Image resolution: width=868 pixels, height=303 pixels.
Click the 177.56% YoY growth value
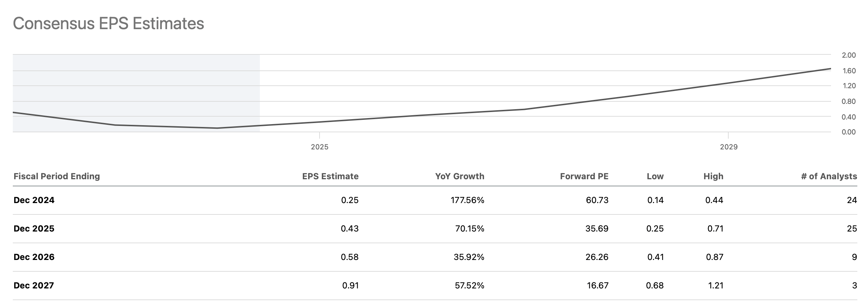467,200
